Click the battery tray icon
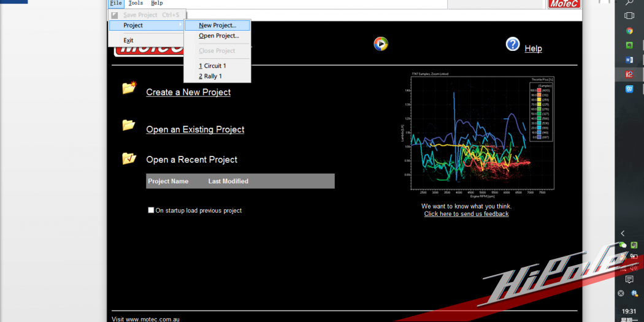 [x=635, y=257]
